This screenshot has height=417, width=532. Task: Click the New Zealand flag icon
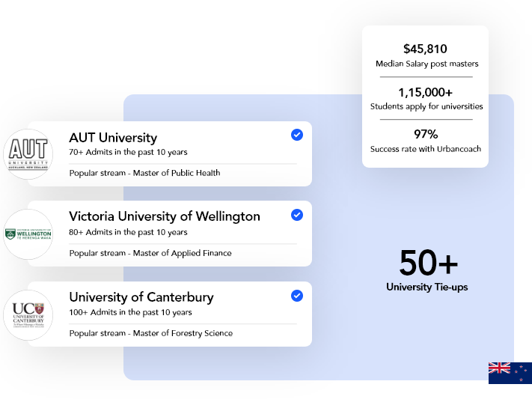pyautogui.click(x=510, y=373)
